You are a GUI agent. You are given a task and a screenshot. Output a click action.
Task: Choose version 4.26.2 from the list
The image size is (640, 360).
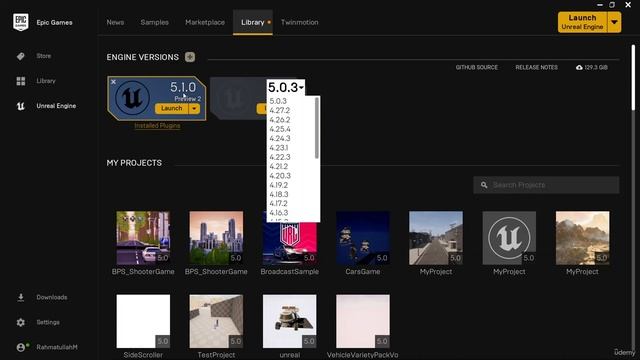click(280, 120)
